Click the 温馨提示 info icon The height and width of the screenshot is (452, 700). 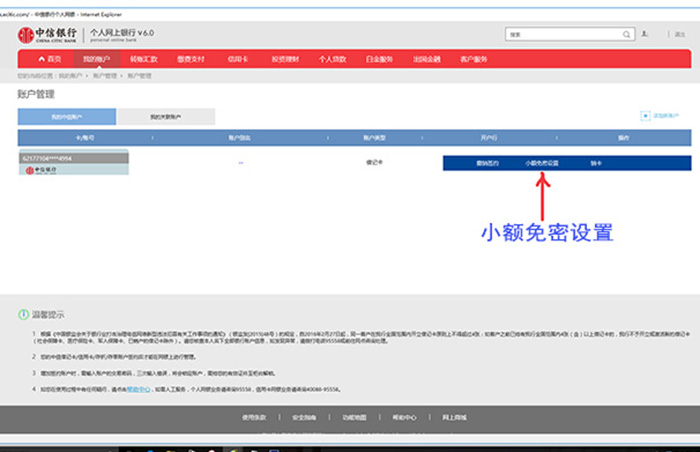[x=23, y=314]
